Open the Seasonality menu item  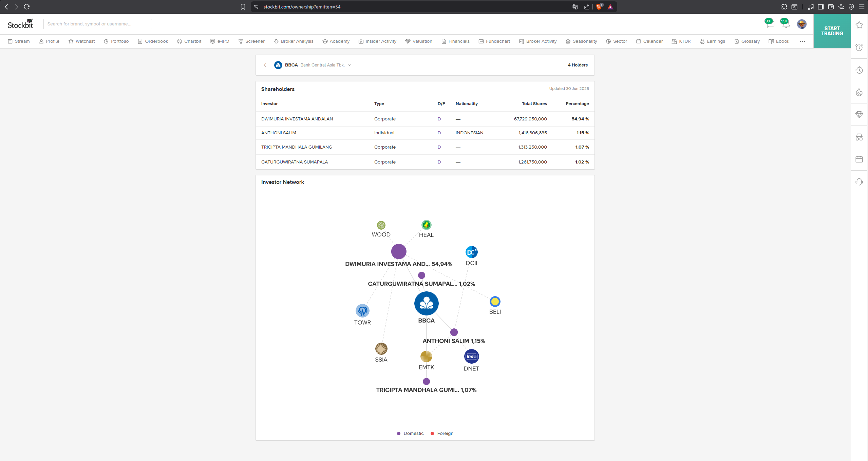pyautogui.click(x=581, y=41)
